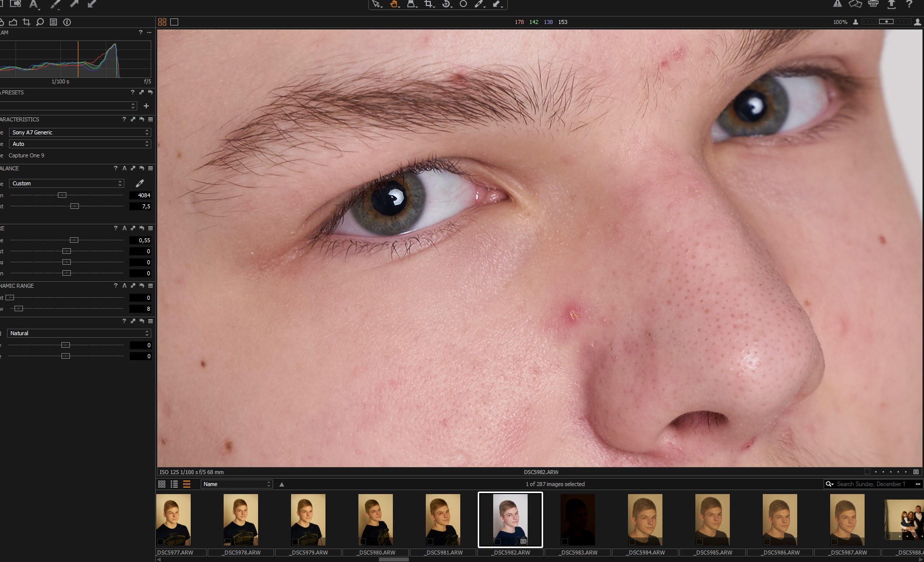Click the export upload arrow icon

click(x=891, y=4)
